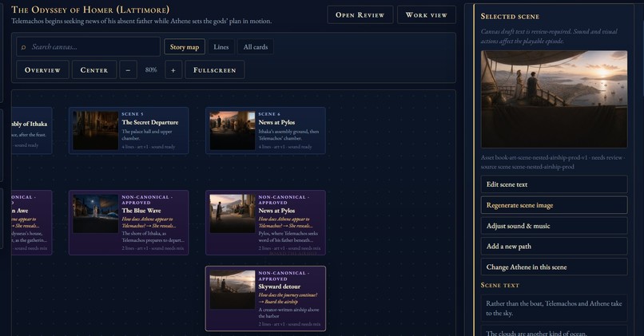This screenshot has height=336, width=644.
Task: Click The Odyssey of Homer (Lattimore) title
Action: [90, 10]
